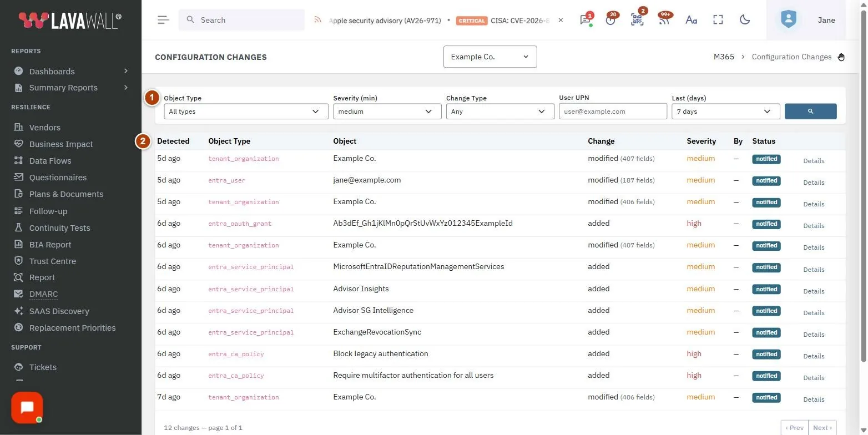Screen dimensions: 868x435
Task: Click the Prev pagination button
Action: (x=795, y=428)
